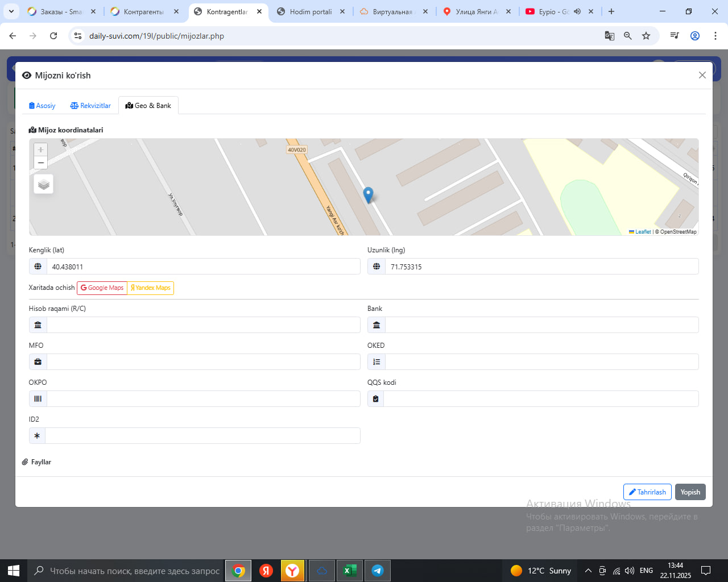This screenshot has height=582, width=728.
Task: Bookmark this page with the star icon
Action: [x=646, y=36]
